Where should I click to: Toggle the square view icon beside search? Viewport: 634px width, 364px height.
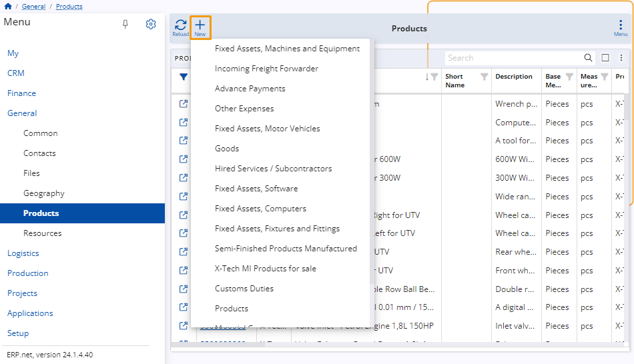point(605,58)
